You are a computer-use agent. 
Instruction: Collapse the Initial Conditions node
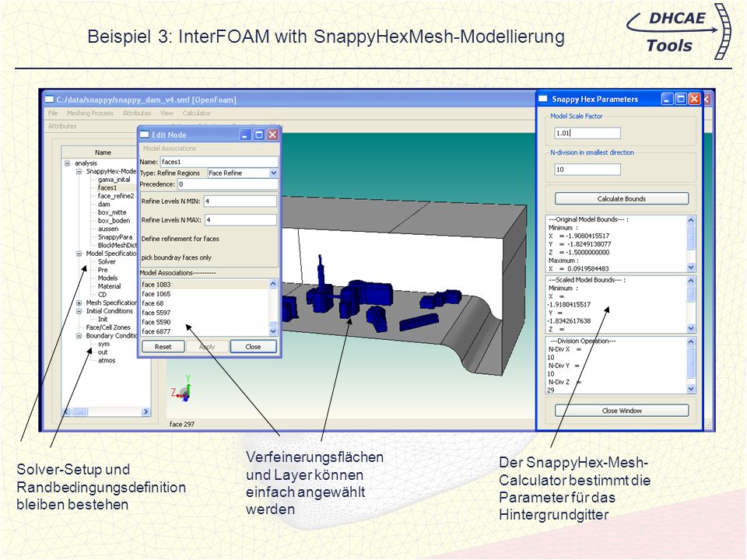point(79,311)
